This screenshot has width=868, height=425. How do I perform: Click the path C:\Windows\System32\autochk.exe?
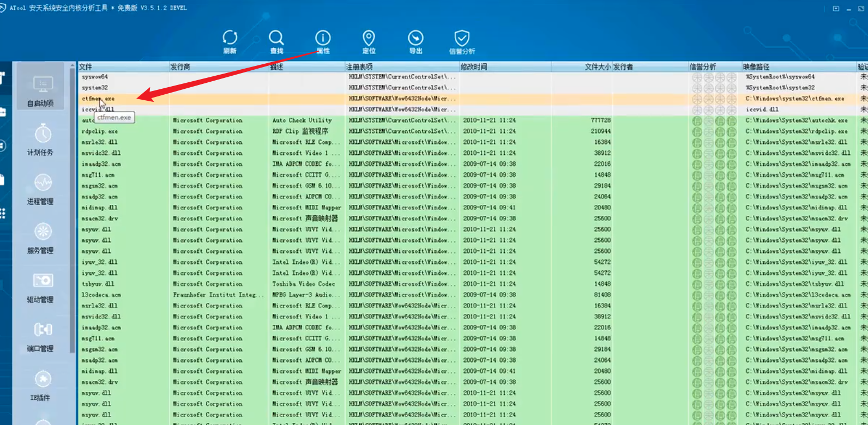(797, 120)
